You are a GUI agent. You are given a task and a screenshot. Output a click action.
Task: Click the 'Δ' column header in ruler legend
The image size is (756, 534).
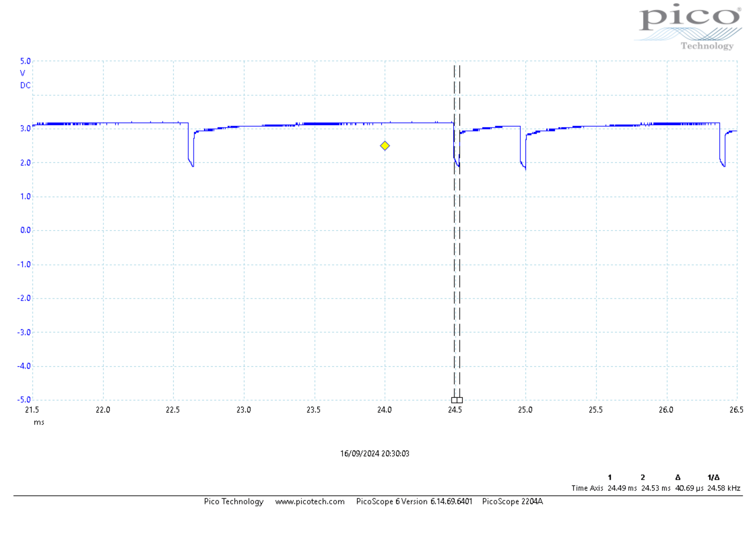click(x=678, y=477)
